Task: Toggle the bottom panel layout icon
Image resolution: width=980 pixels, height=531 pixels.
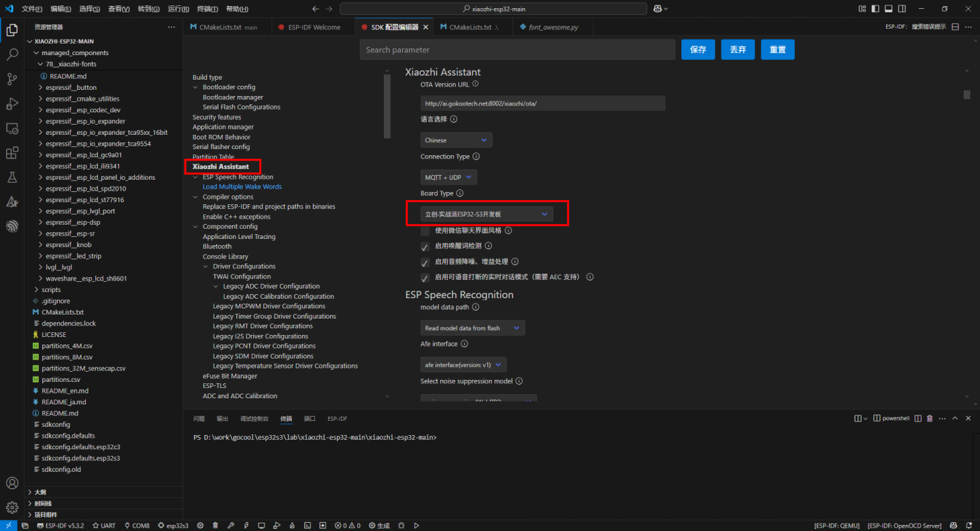Action: tap(889, 9)
